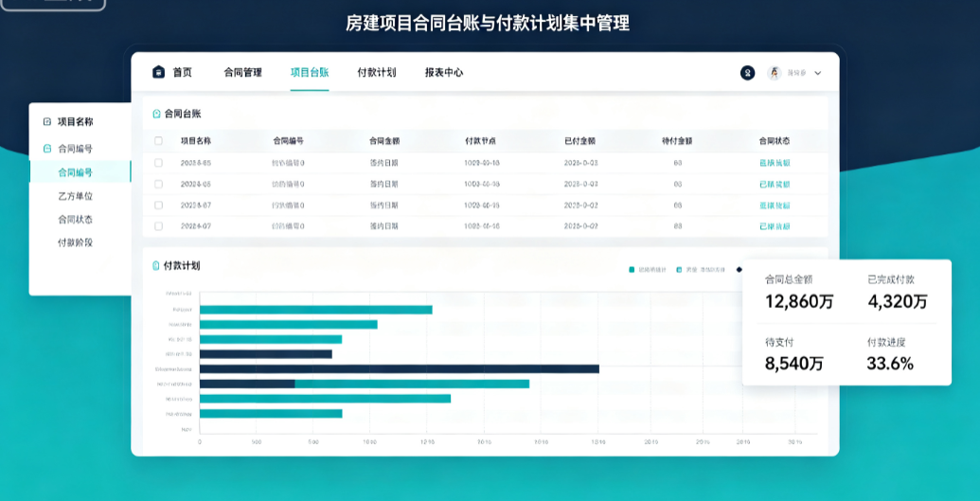Click the topmost teal chart bar
This screenshot has width=980, height=501.
coord(315,310)
